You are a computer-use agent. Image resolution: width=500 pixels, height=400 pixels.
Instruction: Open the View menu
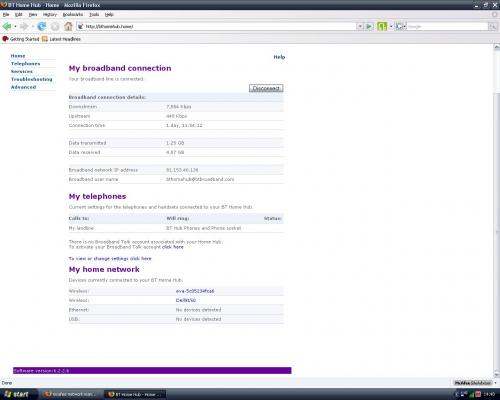(x=33, y=15)
